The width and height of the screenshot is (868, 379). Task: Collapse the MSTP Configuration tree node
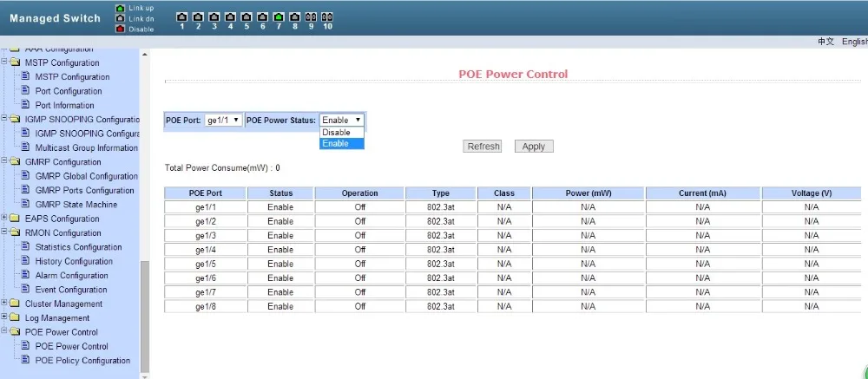4,62
